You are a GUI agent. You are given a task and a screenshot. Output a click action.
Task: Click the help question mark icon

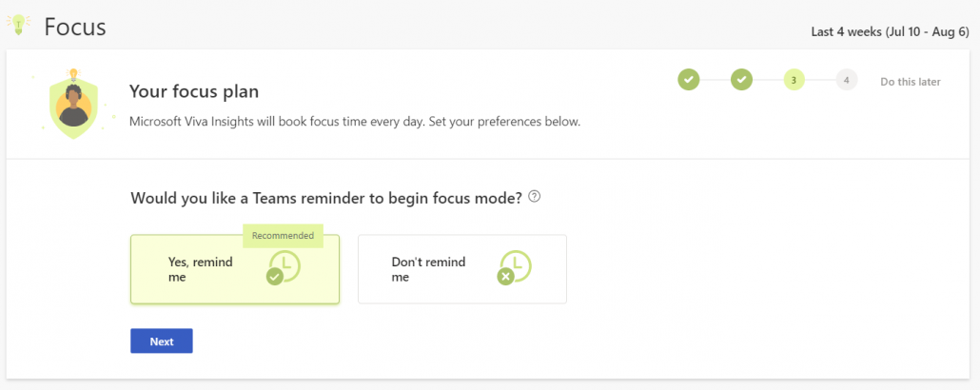[535, 197]
